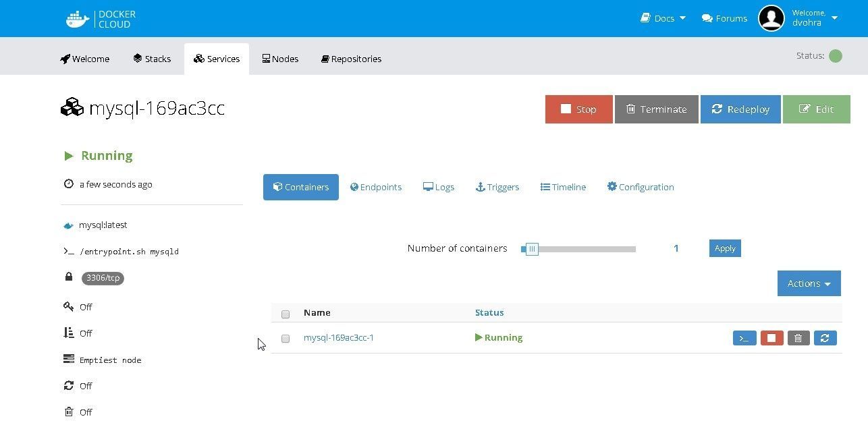
Task: Click the Number of containers slider handle
Action: (x=532, y=249)
